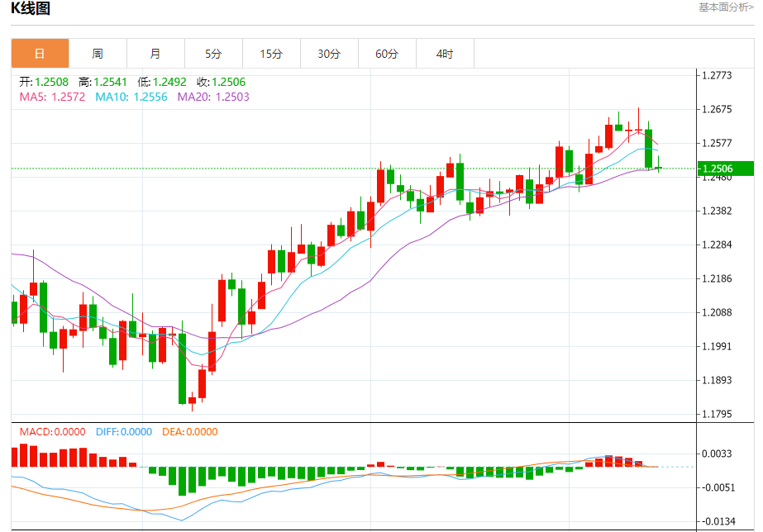Screen dimensions: 763x532
Task: Click the 1.2773 axis value
Action: 716,75
